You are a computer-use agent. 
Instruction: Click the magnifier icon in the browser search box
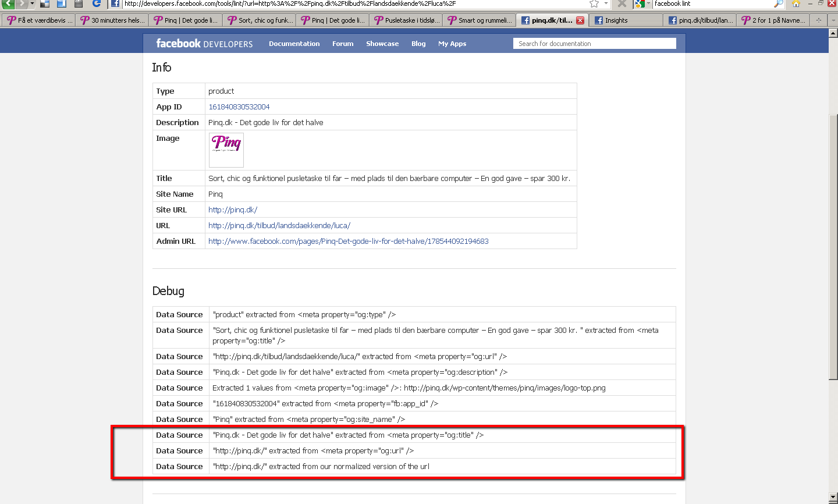(x=779, y=3)
